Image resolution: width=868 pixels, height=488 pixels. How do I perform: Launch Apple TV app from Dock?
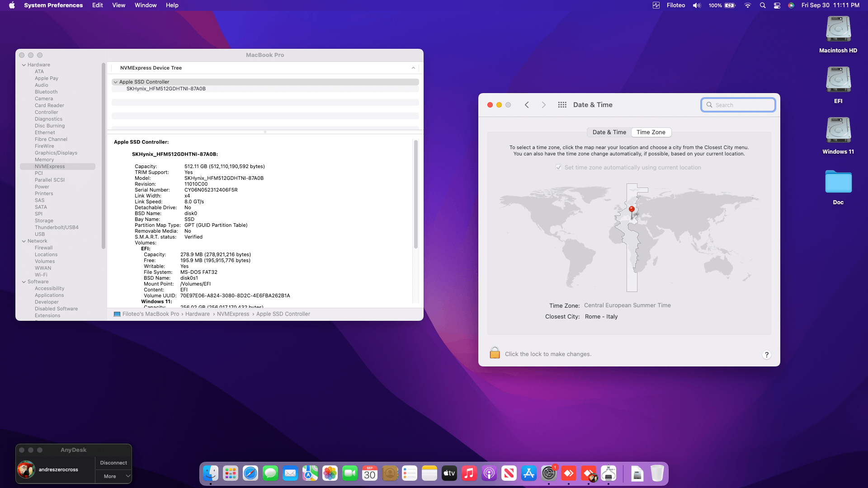pyautogui.click(x=449, y=473)
